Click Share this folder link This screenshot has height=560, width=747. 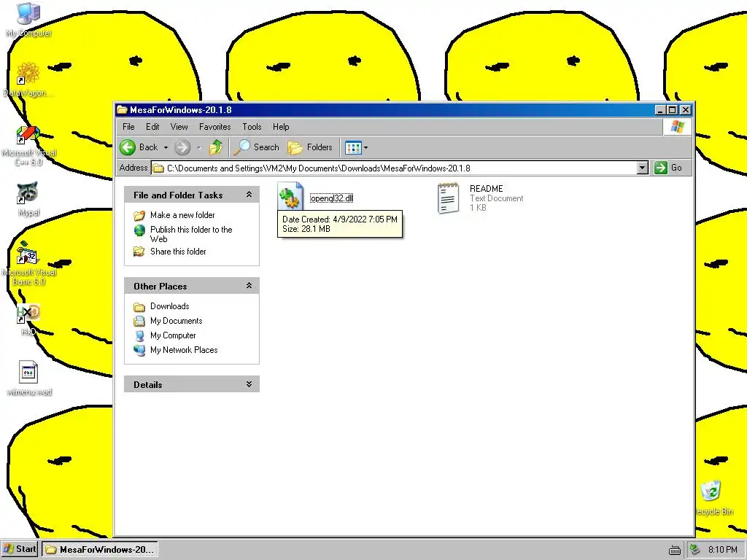coord(178,252)
